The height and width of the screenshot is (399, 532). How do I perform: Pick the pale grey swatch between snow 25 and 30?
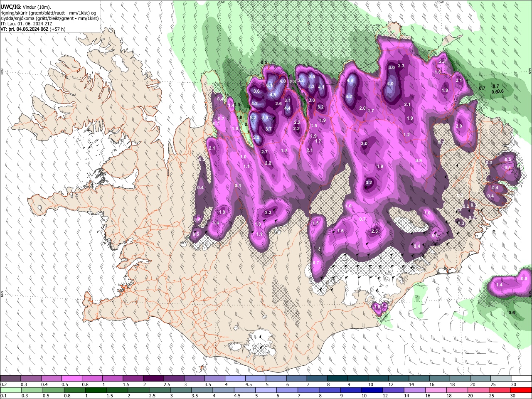point(500,379)
